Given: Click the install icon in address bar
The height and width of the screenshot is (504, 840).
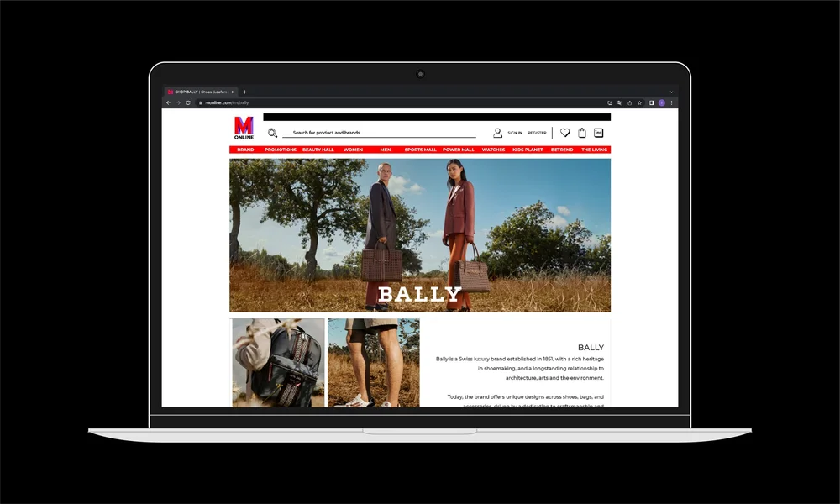Looking at the screenshot, I should pyautogui.click(x=610, y=102).
